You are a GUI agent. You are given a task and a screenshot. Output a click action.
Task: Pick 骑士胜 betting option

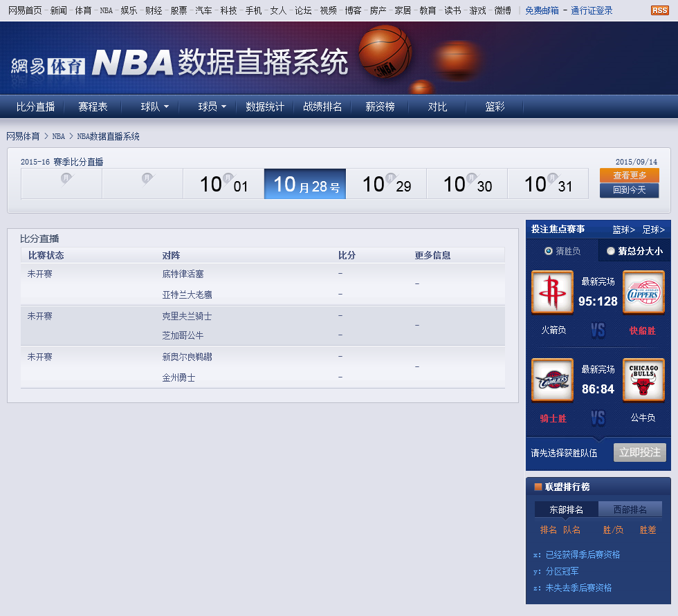553,418
